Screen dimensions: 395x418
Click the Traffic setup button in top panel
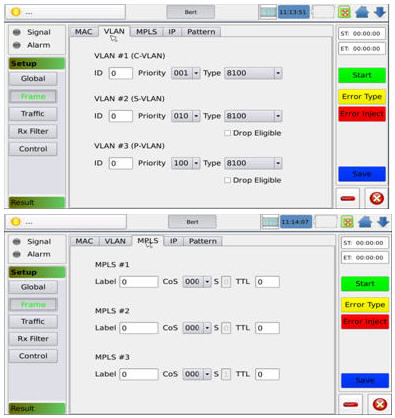tap(33, 114)
